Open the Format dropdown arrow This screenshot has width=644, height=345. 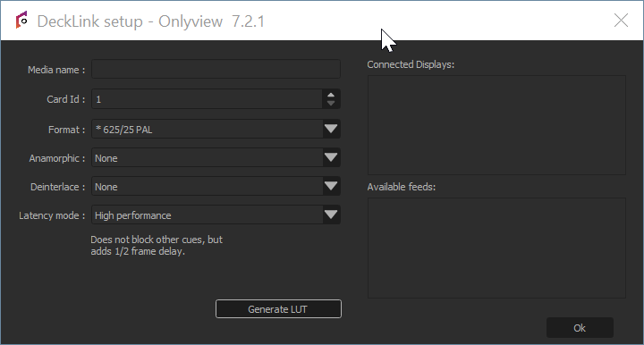tap(331, 129)
